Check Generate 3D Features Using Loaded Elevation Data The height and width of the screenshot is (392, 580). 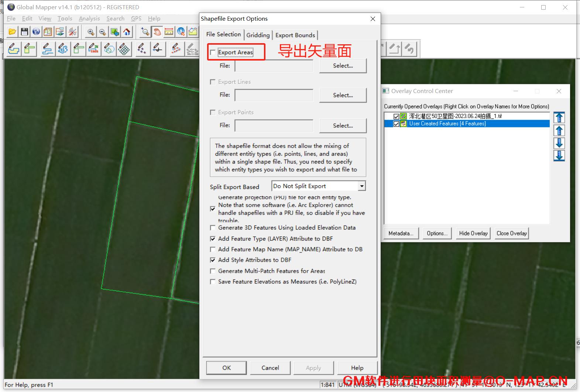213,228
